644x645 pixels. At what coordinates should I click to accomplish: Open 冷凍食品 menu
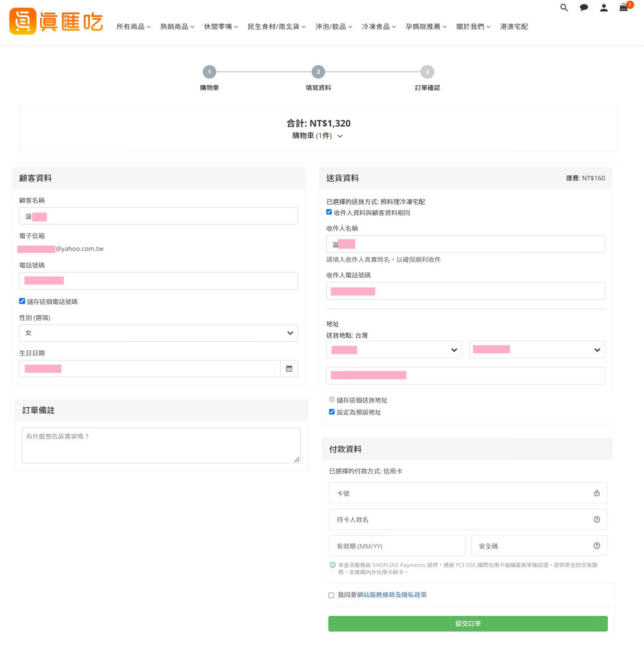(379, 27)
